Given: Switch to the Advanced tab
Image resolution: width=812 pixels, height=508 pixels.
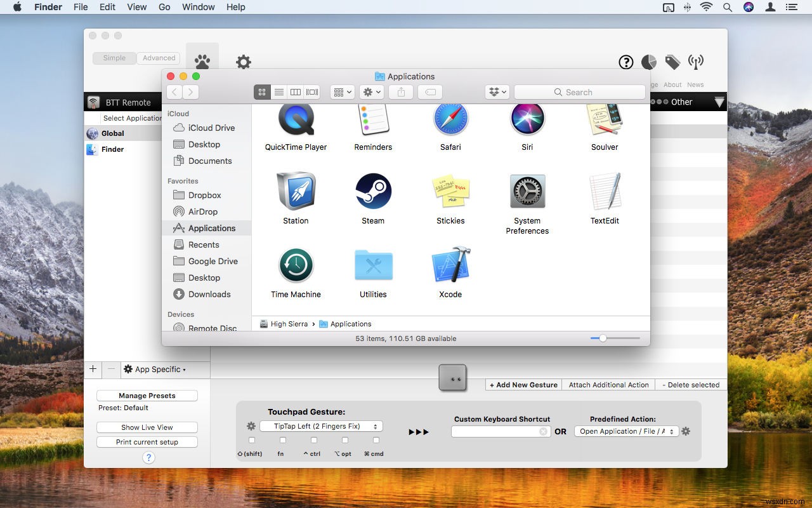Looking at the screenshot, I should pyautogui.click(x=159, y=58).
